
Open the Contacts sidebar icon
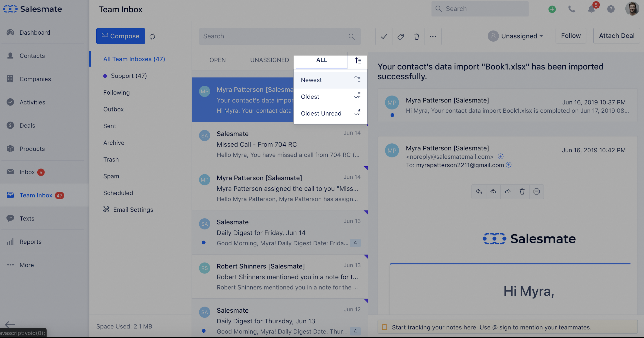10,56
